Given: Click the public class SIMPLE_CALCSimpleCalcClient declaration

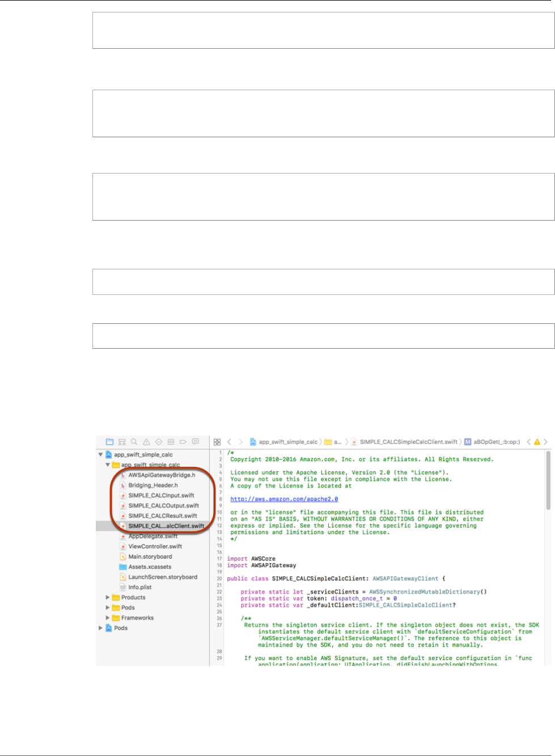Looking at the screenshot, I should [336, 579].
